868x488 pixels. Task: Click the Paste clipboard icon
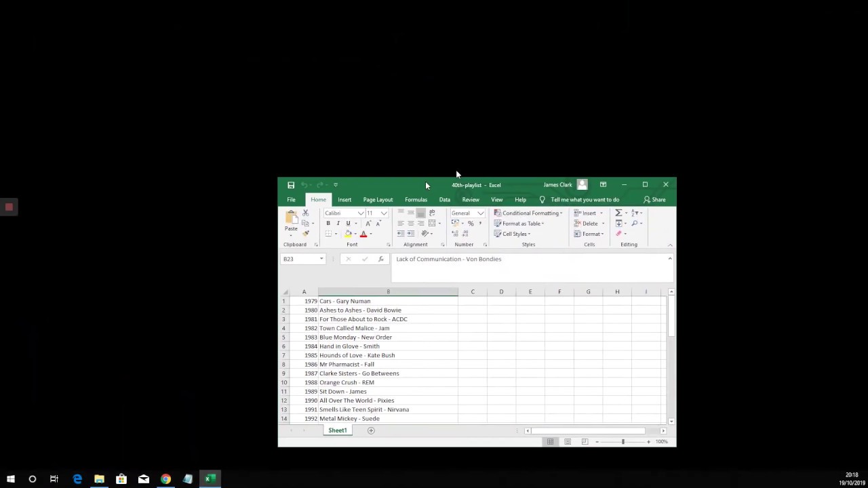coord(292,217)
